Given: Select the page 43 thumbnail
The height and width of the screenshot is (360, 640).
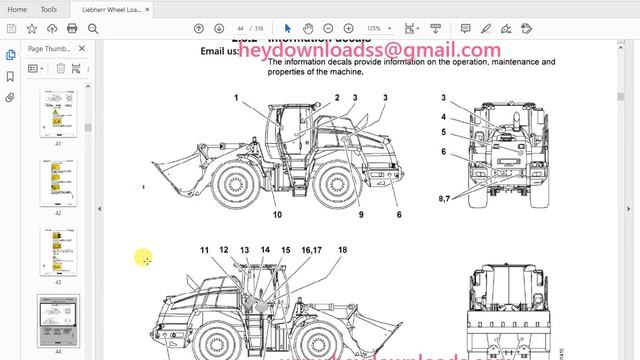Looking at the screenshot, I should click(58, 252).
